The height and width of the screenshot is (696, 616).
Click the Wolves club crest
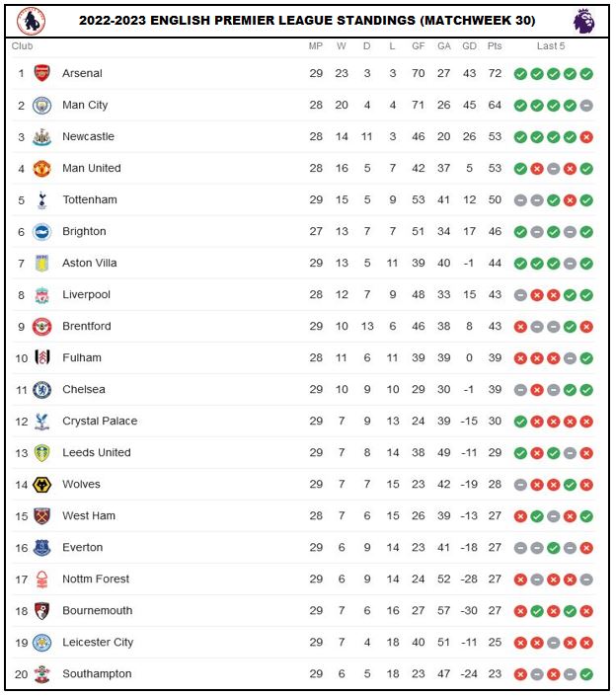pyautogui.click(x=41, y=485)
